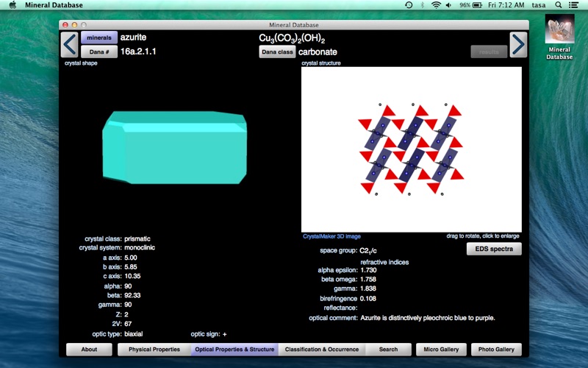Open the About tab
Image resolution: width=588 pixels, height=368 pixels.
(x=89, y=349)
